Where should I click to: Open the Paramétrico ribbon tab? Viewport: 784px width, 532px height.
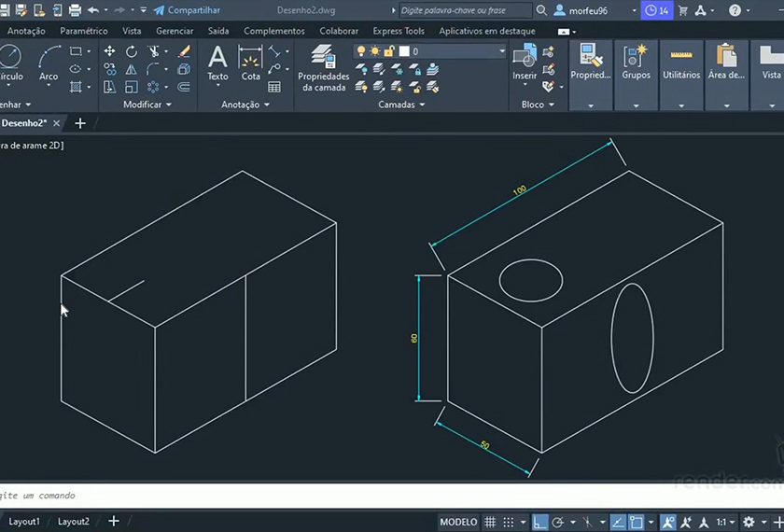84,31
